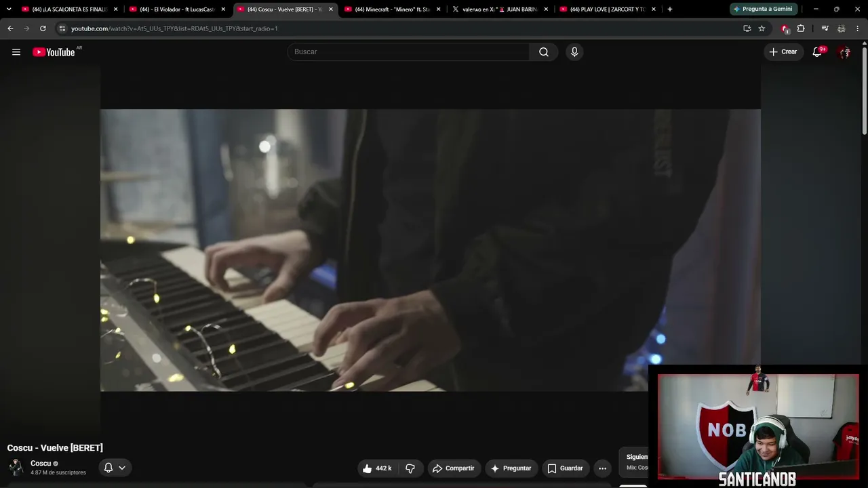Open the account avatar menu
The width and height of the screenshot is (868, 488).
click(x=844, y=52)
